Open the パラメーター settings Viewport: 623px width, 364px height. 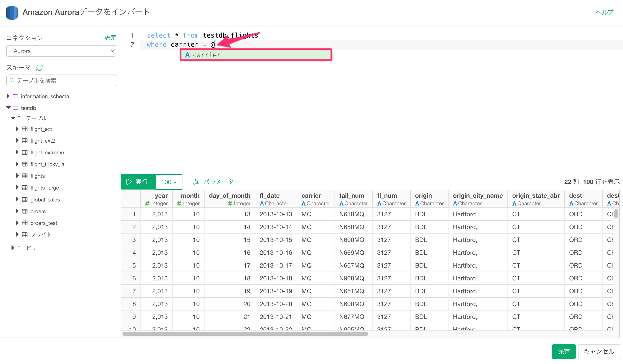click(x=216, y=182)
